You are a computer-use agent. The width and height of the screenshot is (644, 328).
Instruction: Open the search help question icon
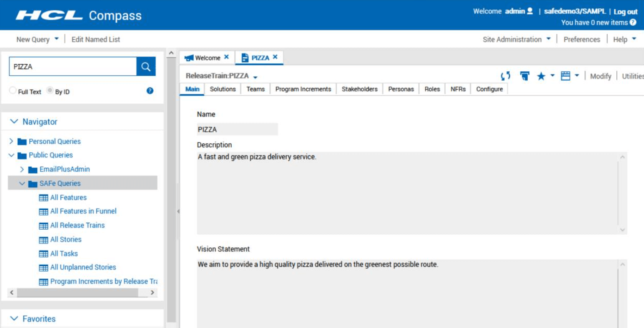pos(150,91)
